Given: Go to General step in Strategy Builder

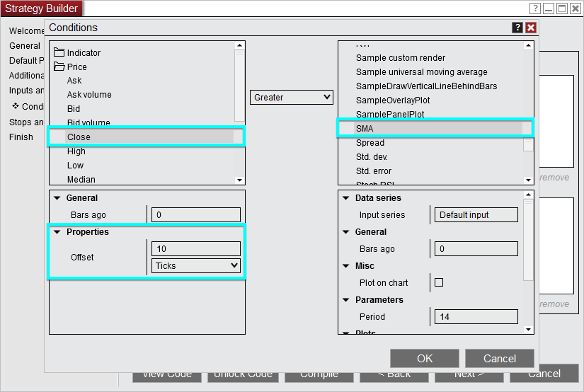Looking at the screenshot, I should (25, 46).
